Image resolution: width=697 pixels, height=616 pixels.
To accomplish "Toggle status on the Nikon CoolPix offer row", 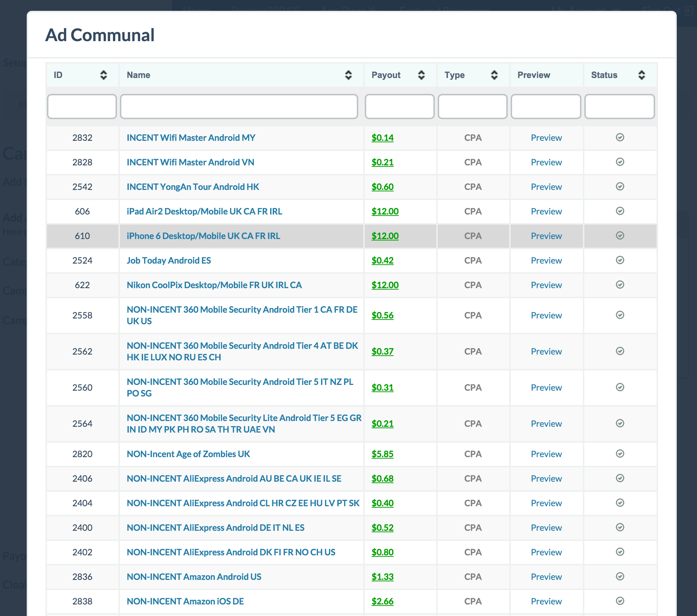I will point(620,285).
